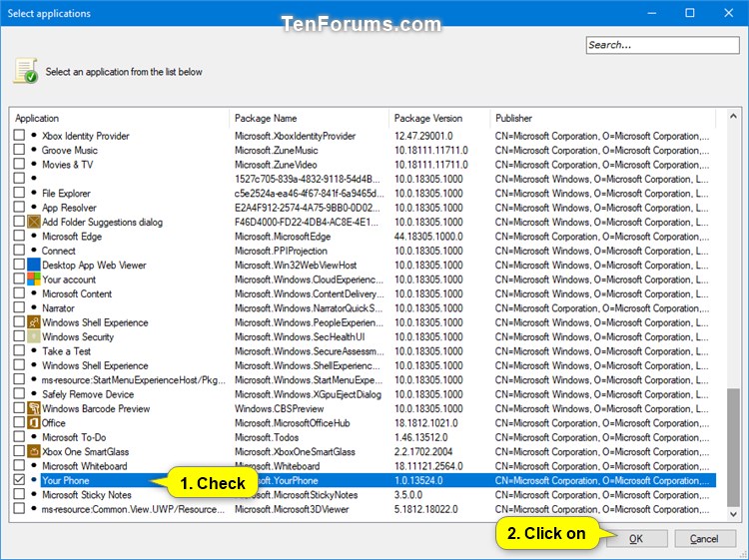Click the Office app icon
The height and width of the screenshot is (560, 749).
pos(34,422)
